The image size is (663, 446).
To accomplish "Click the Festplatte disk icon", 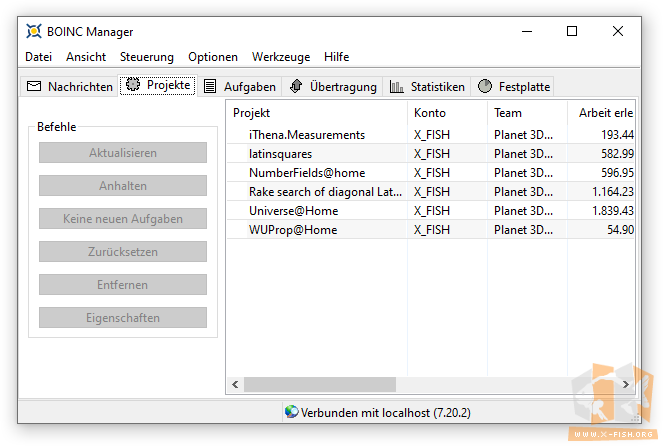I will (485, 87).
